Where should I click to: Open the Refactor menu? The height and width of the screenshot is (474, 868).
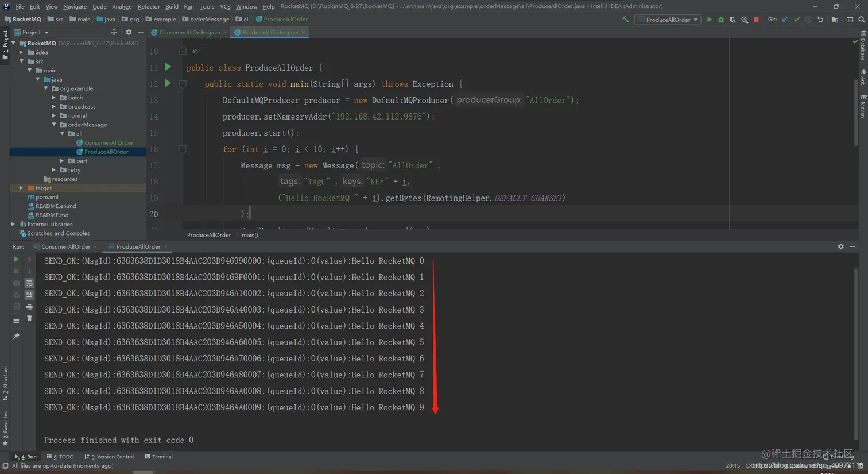click(148, 6)
